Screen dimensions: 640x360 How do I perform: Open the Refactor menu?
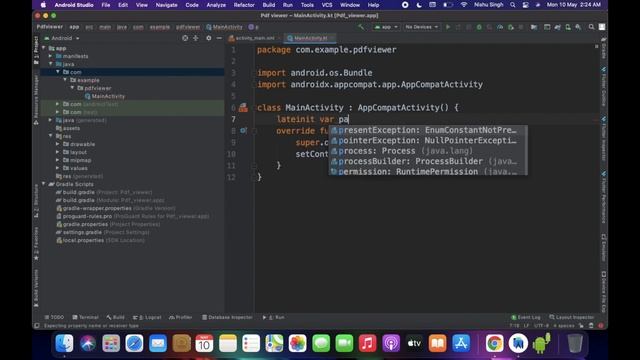point(244,5)
